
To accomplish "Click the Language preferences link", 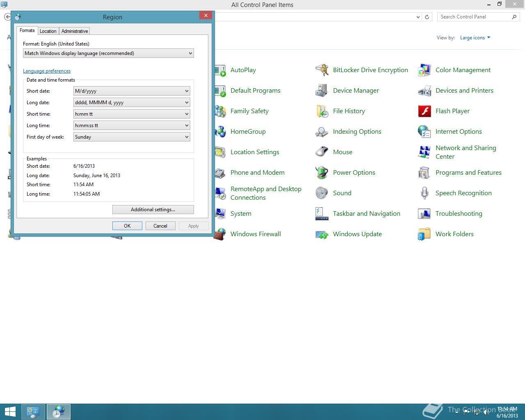I will 47,71.
